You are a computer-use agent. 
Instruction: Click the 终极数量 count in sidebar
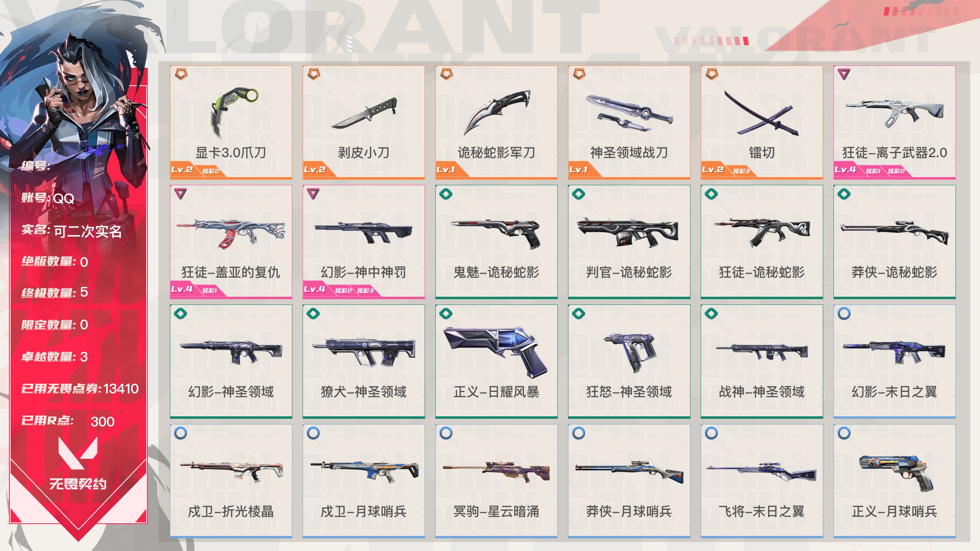pyautogui.click(x=84, y=292)
